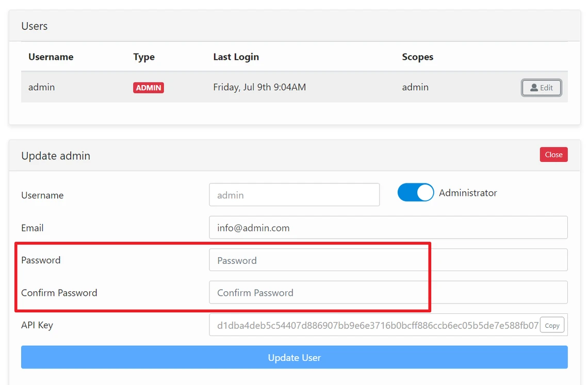Click the API Key form label
588x385 pixels.
click(x=37, y=325)
